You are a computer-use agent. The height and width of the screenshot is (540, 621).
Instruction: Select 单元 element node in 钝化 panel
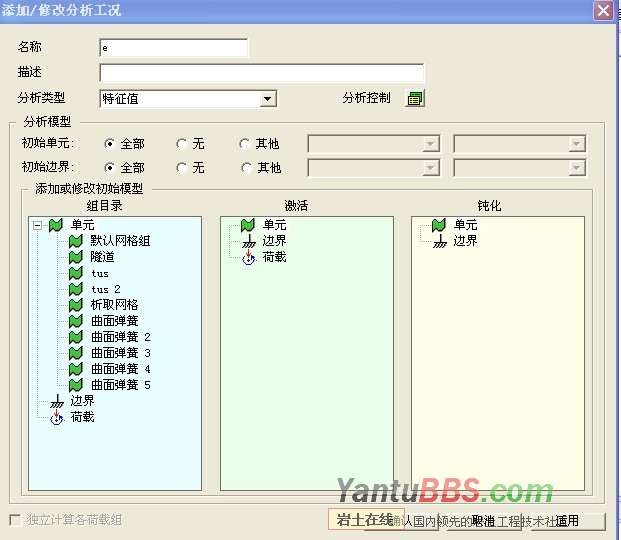tap(465, 225)
